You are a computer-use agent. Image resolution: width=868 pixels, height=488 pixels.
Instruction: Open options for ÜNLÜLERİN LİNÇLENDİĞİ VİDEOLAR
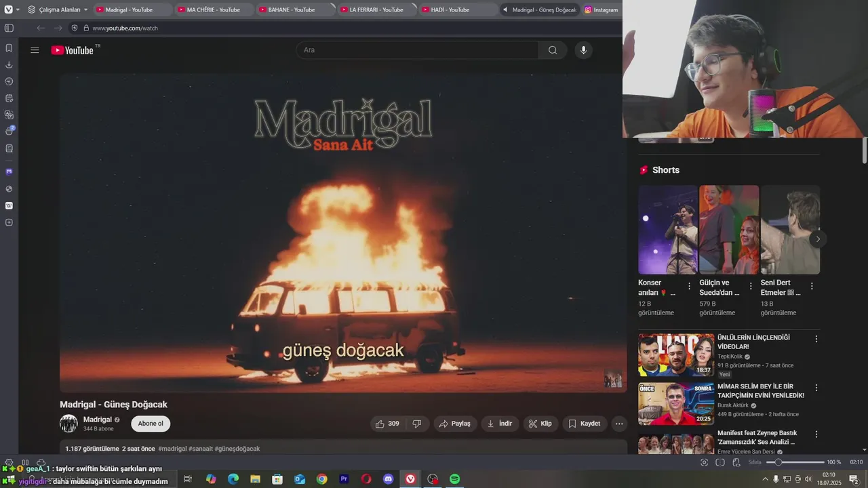coord(816,338)
